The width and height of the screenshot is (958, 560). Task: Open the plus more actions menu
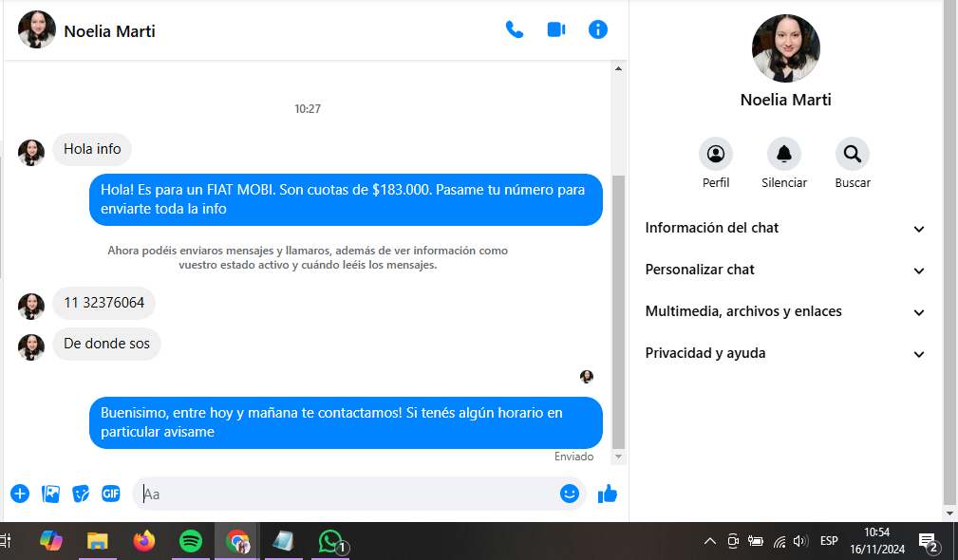click(x=20, y=494)
